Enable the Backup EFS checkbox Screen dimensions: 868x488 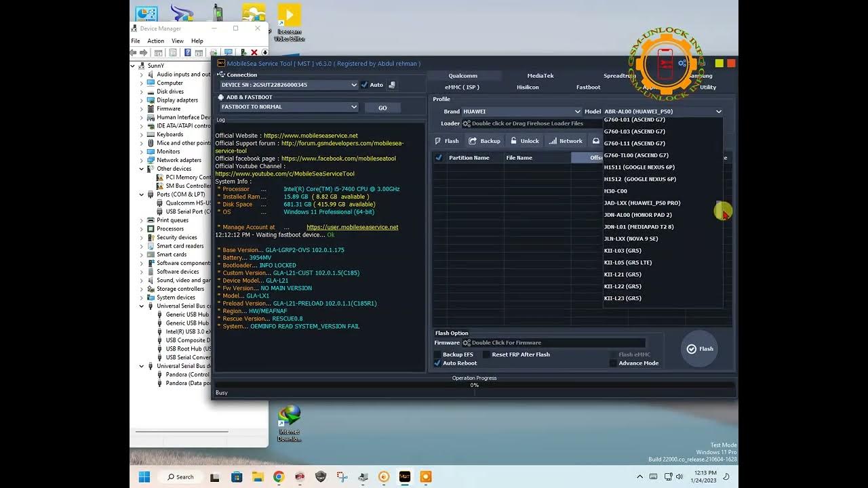pyautogui.click(x=438, y=354)
